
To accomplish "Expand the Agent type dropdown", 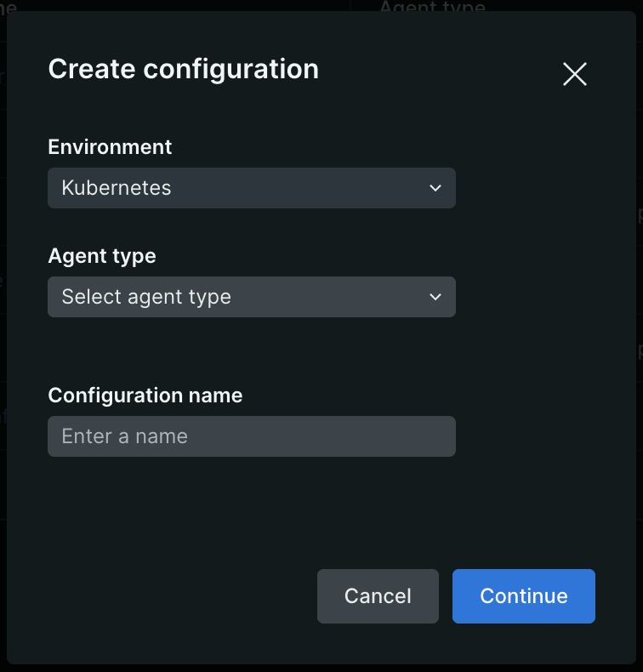I will (x=251, y=297).
